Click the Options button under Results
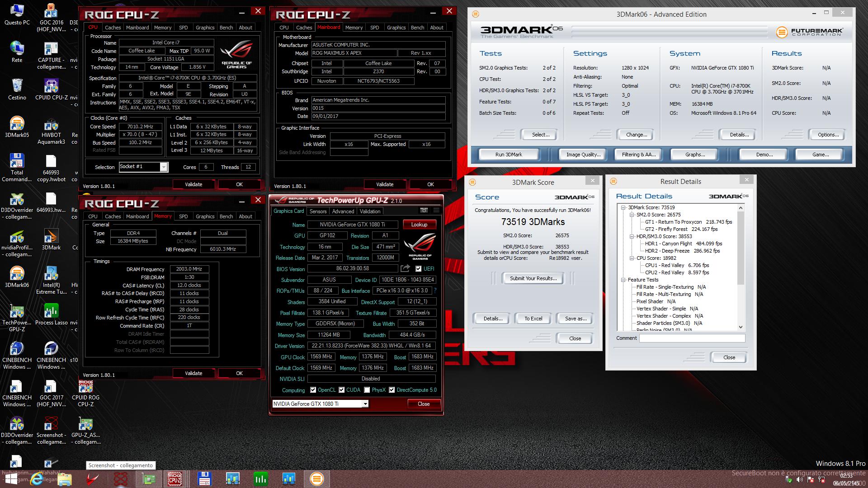Image resolution: width=868 pixels, height=488 pixels. 828,135
